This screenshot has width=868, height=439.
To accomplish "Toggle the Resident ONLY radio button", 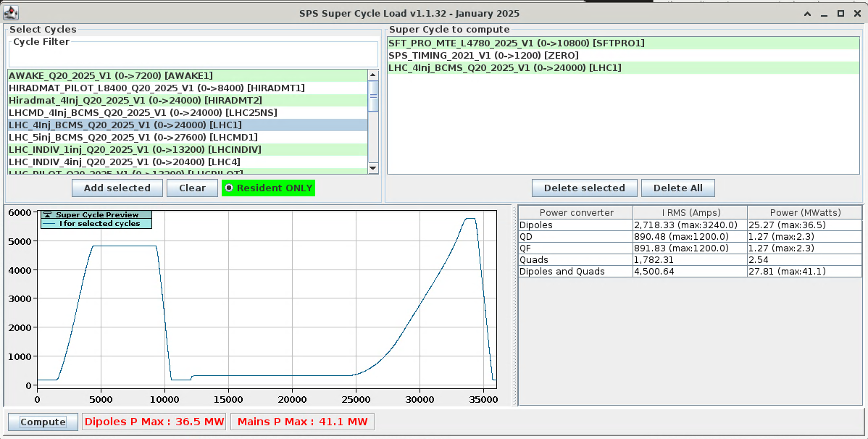I will point(229,188).
